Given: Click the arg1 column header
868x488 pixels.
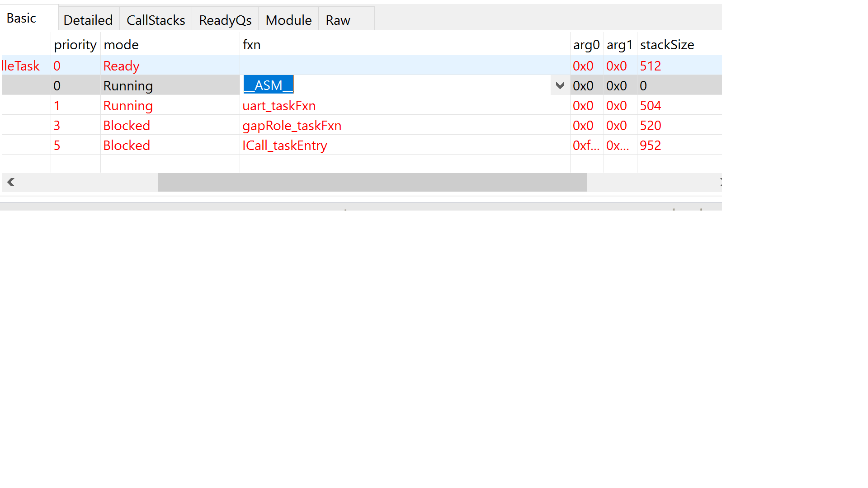Looking at the screenshot, I should (619, 45).
